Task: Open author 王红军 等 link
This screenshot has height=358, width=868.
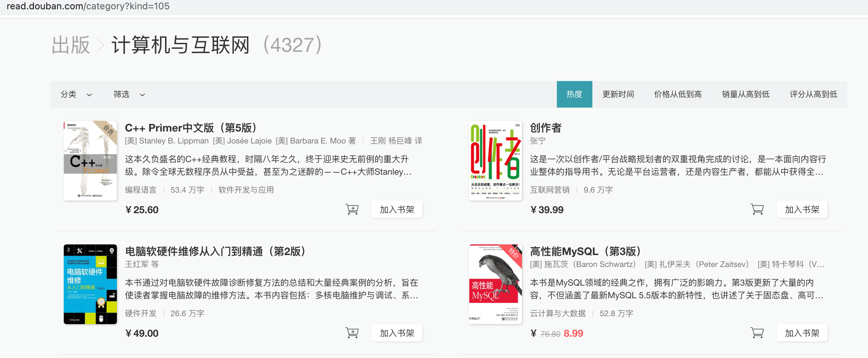Action: (142, 264)
